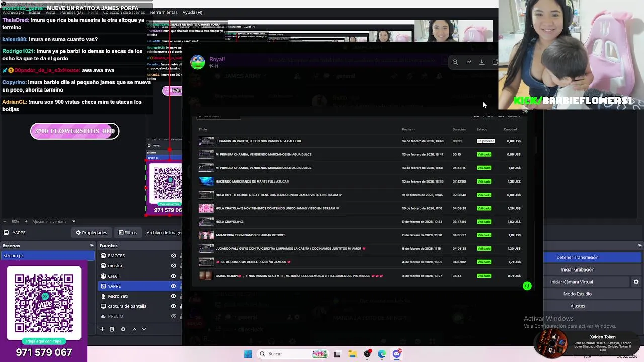
Task: Click the '07:42:00' duration cell
Action: point(459,182)
